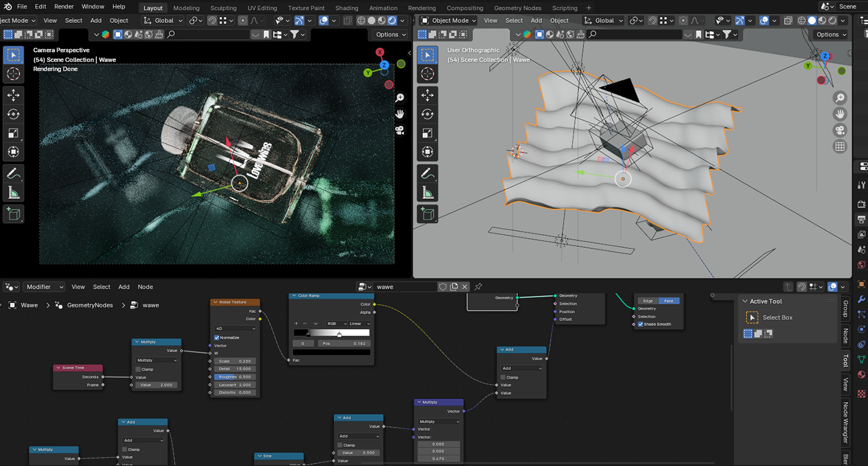Select the Annotate tool in right viewport
This screenshot has width=868, height=466.
tap(427, 174)
